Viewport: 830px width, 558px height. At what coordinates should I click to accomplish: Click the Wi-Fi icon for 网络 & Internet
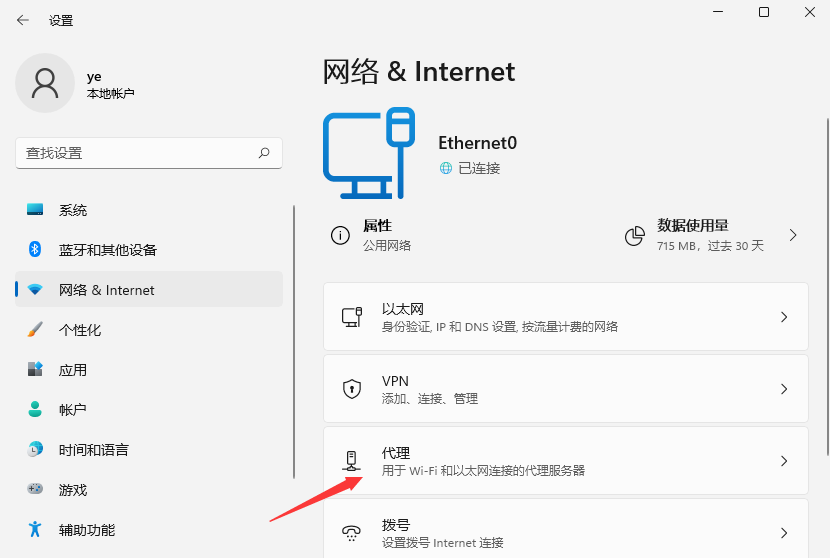(x=35, y=290)
